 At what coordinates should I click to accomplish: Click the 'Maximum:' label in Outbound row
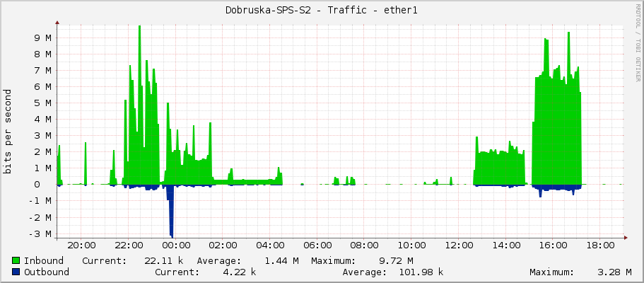coord(551,272)
